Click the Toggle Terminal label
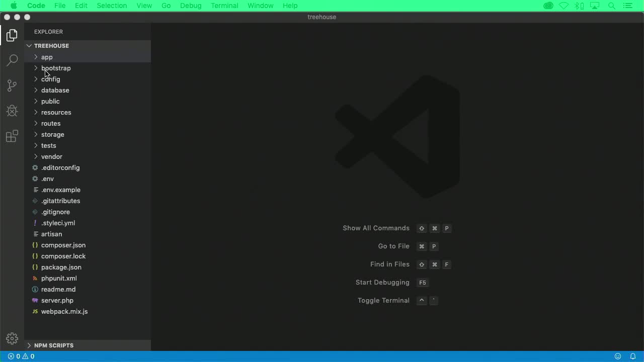Screen dimensions: 644x362 coord(383,300)
